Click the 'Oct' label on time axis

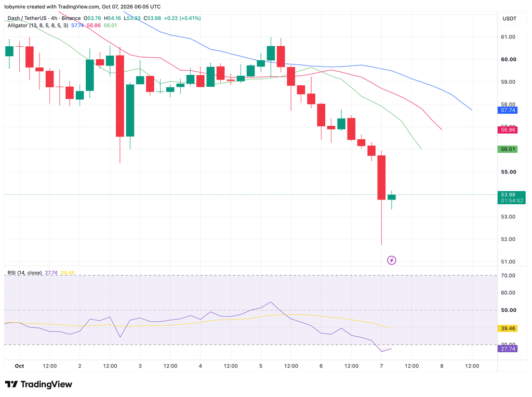tap(19, 366)
